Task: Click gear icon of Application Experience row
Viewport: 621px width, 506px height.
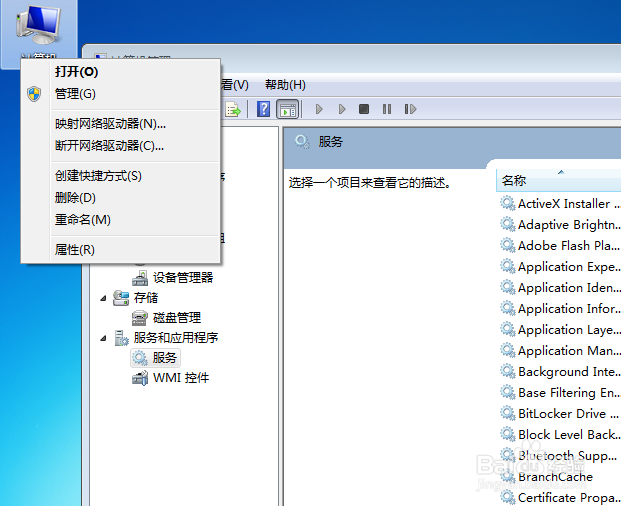Action: coord(508,266)
